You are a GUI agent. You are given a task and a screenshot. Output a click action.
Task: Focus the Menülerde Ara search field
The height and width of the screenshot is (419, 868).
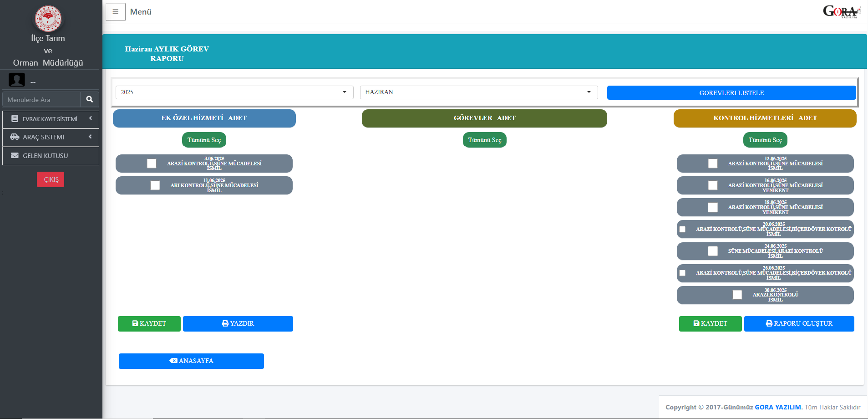[42, 100]
